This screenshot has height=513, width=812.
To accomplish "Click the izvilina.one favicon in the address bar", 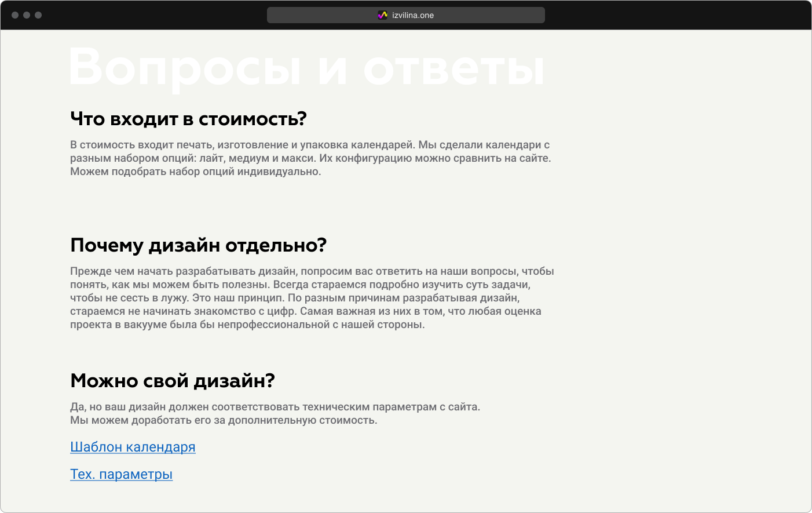I will [x=383, y=14].
